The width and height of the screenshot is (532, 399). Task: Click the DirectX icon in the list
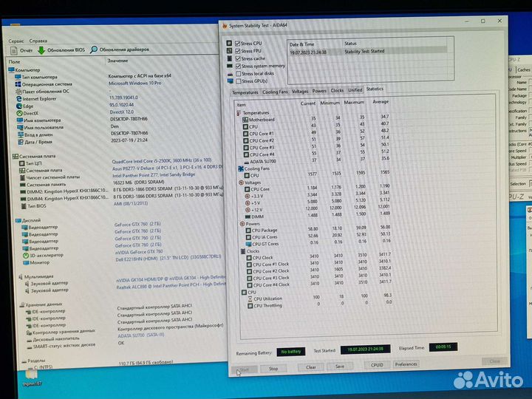click(20, 113)
